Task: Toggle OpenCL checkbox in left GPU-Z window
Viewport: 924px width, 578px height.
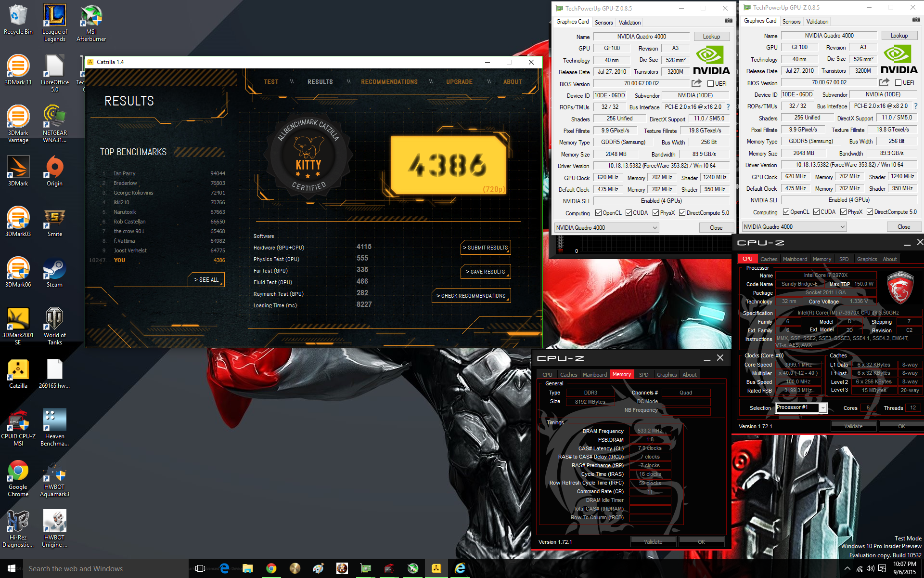Action: [x=598, y=213]
